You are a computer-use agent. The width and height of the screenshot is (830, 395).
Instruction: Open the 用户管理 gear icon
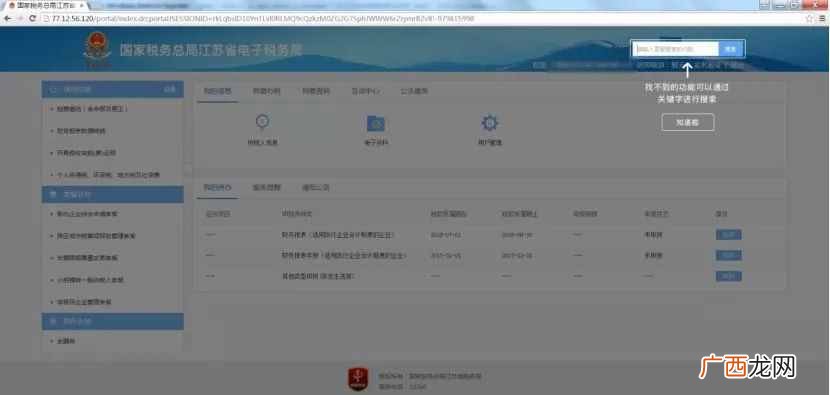[x=490, y=123]
